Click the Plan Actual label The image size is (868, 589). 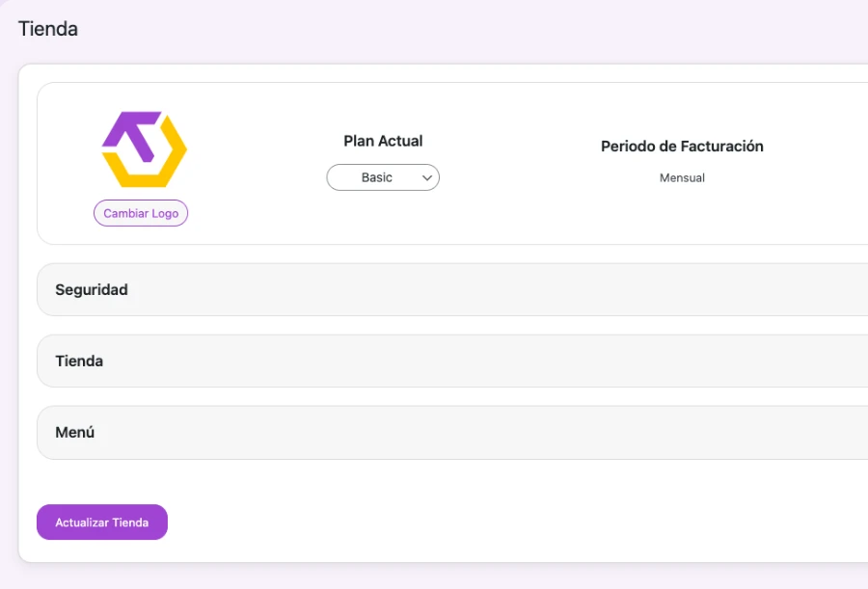tap(383, 141)
